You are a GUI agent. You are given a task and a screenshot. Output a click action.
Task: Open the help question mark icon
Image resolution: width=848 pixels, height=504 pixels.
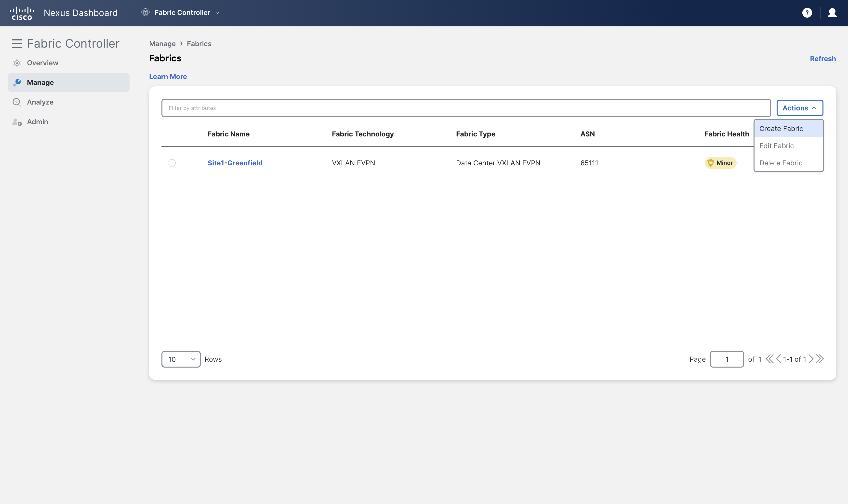coord(807,13)
